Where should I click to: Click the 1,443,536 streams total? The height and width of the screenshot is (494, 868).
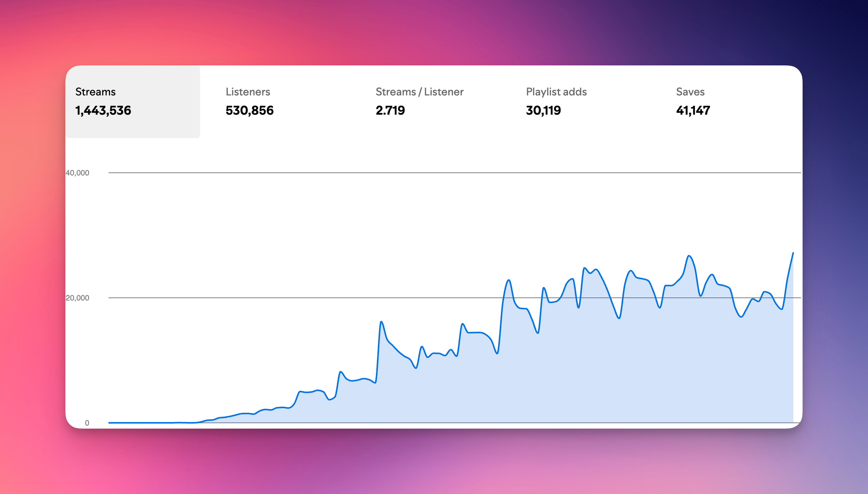103,111
